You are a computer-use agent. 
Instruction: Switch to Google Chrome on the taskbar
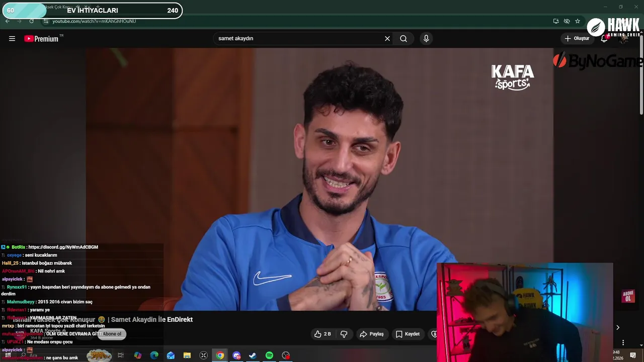[x=220, y=355]
